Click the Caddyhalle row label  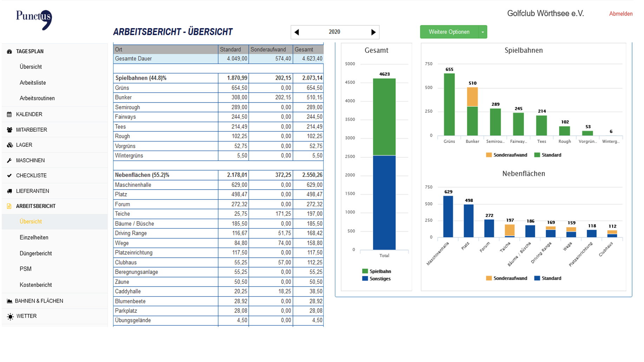click(x=128, y=291)
